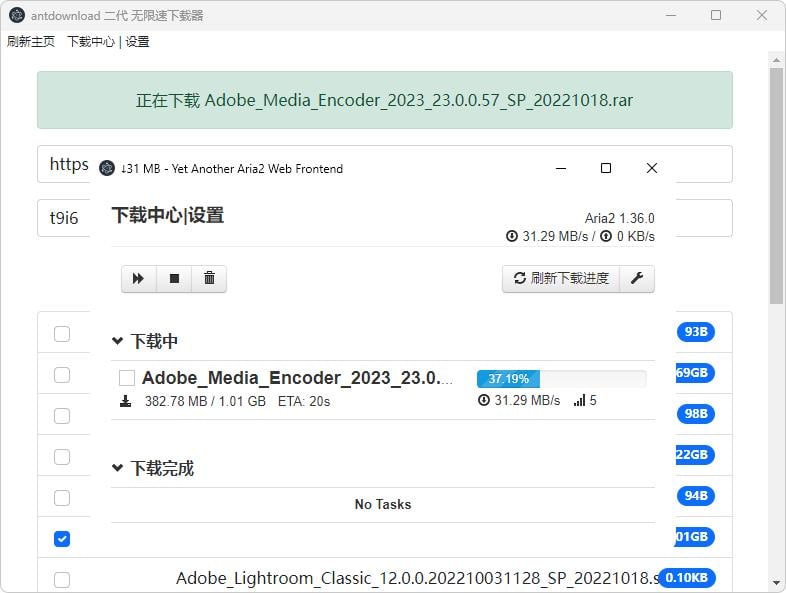Toggle checkbox in the 69GB file row
786x593 pixels.
click(x=62, y=375)
